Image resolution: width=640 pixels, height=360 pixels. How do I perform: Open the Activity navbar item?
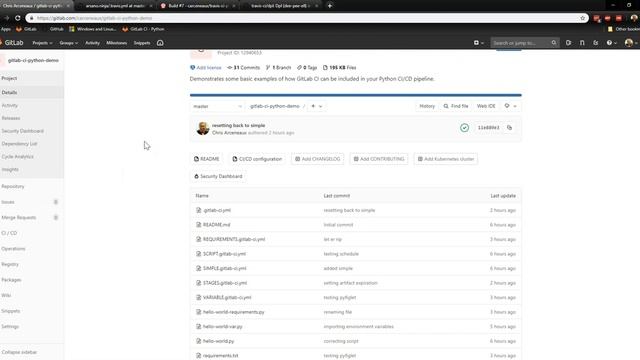tap(92, 43)
